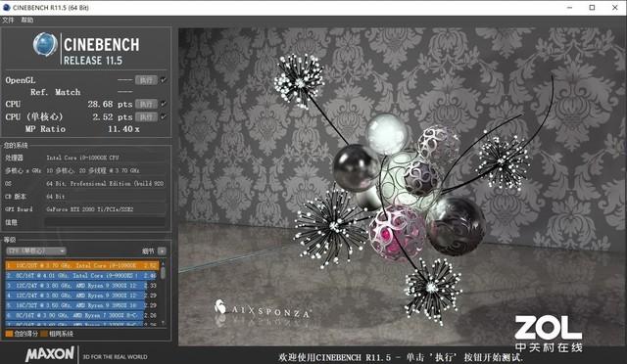Viewport: 627px width, 364px height.
Task: Toggle the CPU single core checkbox
Action: point(164,117)
